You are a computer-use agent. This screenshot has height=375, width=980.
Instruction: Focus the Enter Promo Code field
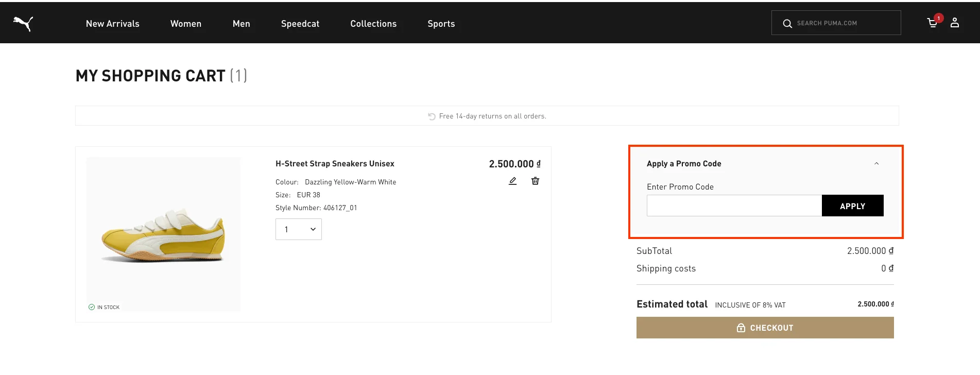734,206
